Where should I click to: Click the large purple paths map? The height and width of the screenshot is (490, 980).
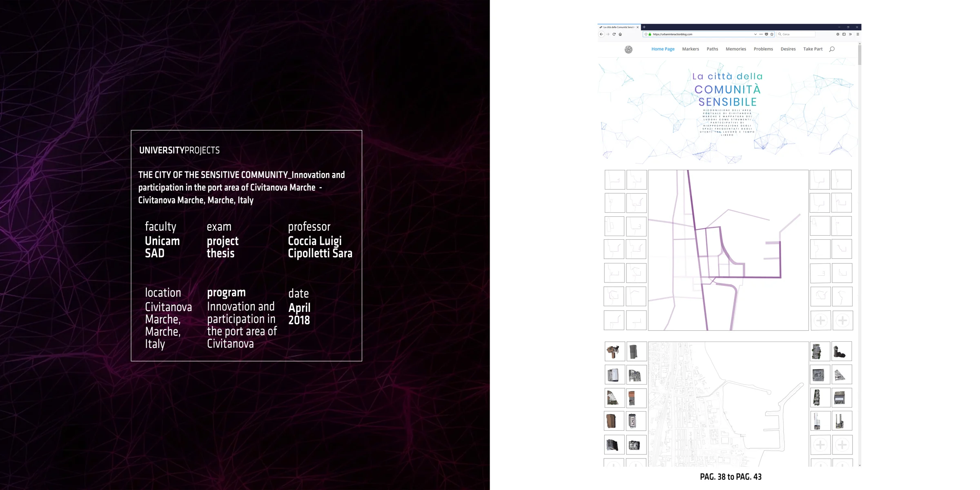click(x=728, y=250)
